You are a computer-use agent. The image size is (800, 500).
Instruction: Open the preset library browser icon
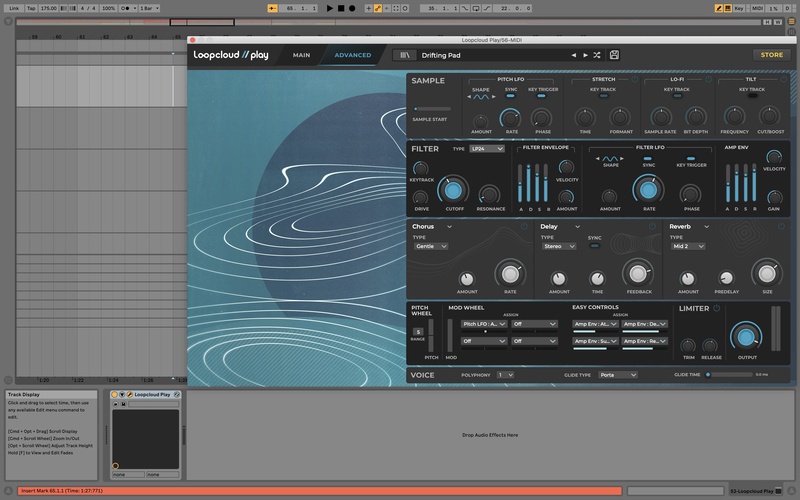click(404, 55)
